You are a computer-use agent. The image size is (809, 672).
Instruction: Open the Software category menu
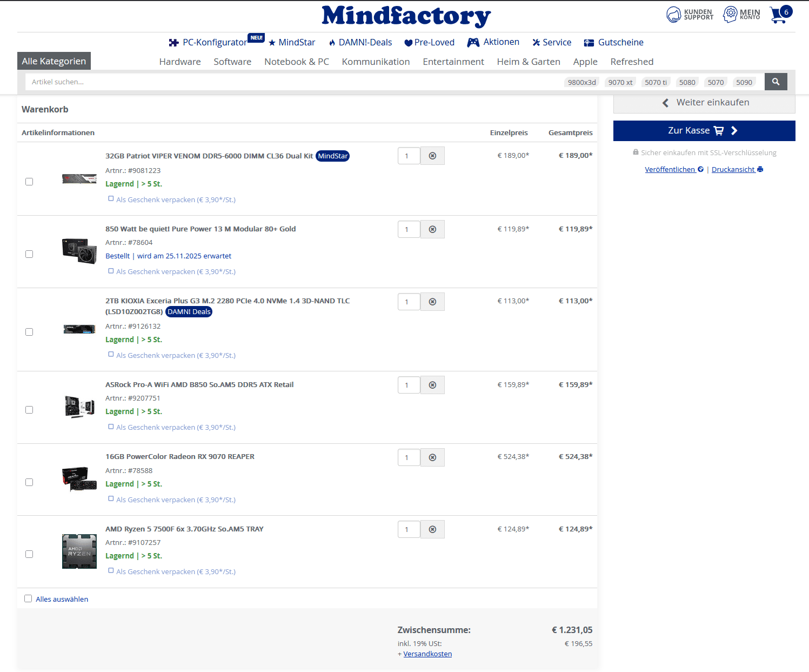[232, 62]
